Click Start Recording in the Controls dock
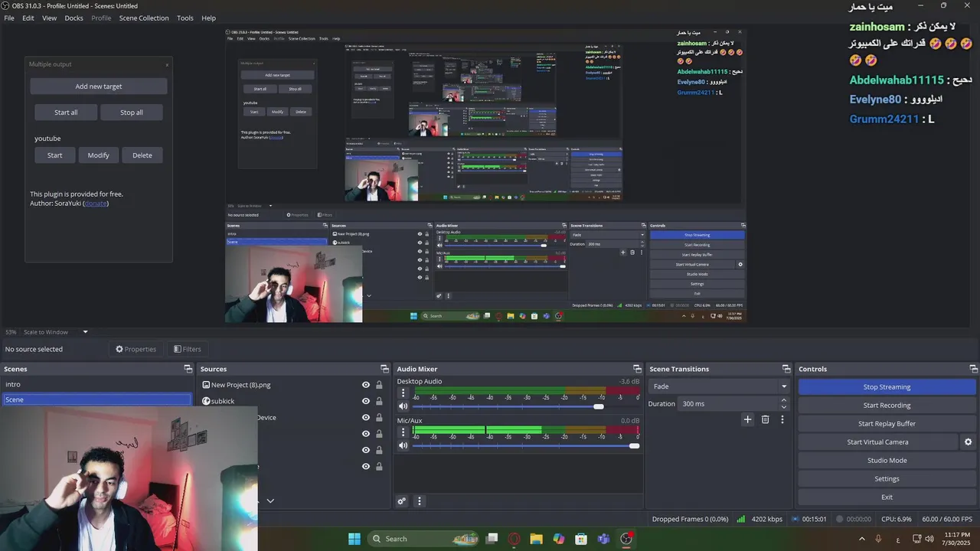Screen dimensions: 980x551 coord(887,406)
